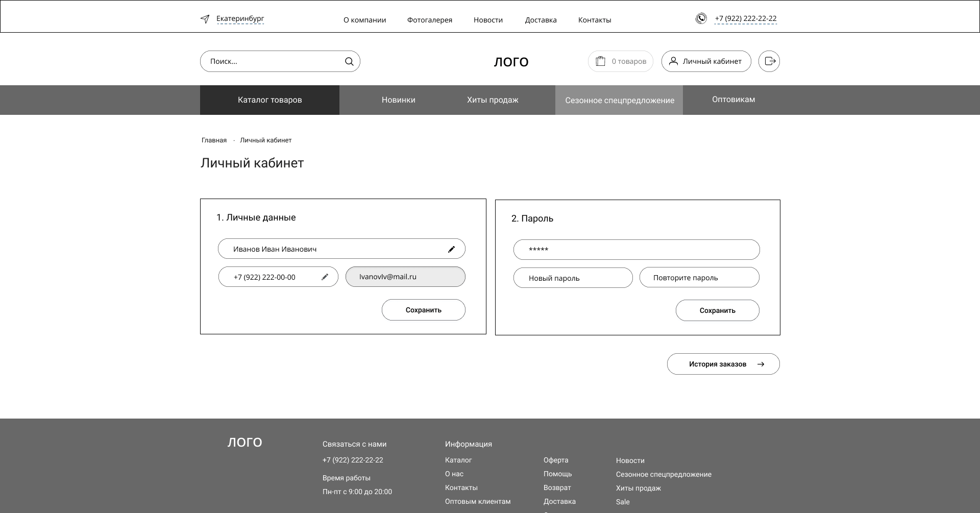Open the Екатеринбург city selector
The width and height of the screenshot is (980, 513).
pyautogui.click(x=240, y=19)
